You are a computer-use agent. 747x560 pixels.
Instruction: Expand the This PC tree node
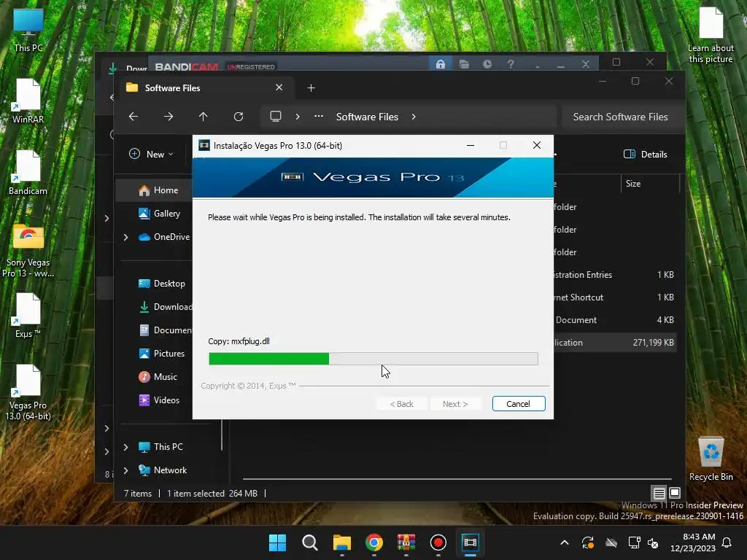[125, 447]
